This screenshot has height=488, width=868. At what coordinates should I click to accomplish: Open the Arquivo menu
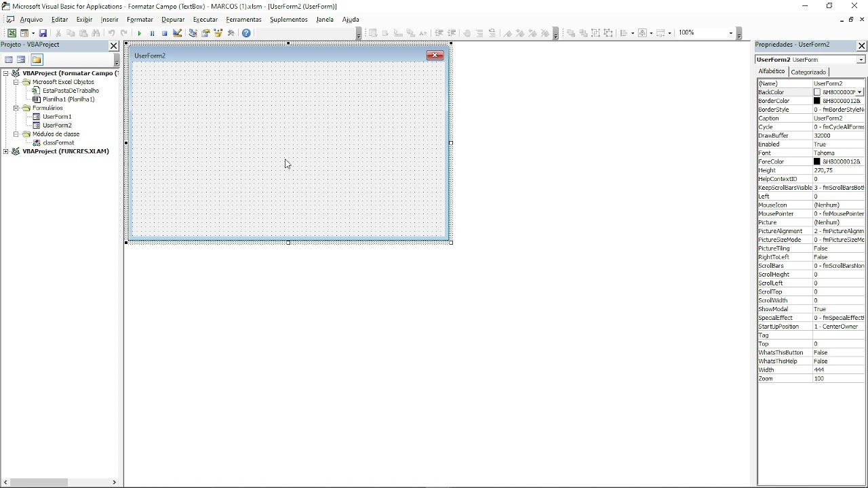pyautogui.click(x=31, y=20)
